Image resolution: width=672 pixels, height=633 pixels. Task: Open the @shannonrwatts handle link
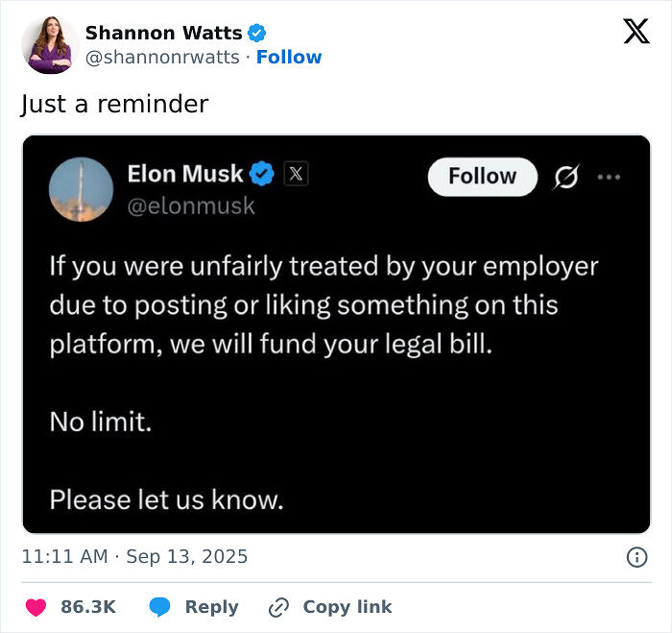(x=162, y=57)
